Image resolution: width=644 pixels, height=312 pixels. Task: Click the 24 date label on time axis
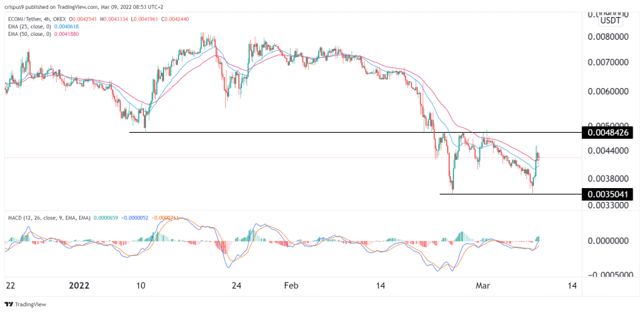pos(236,285)
